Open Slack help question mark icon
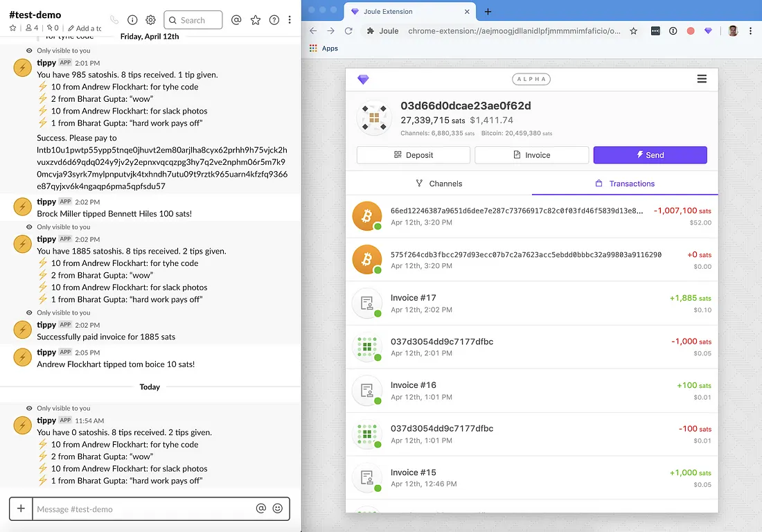The height and width of the screenshot is (532, 762). [x=274, y=20]
